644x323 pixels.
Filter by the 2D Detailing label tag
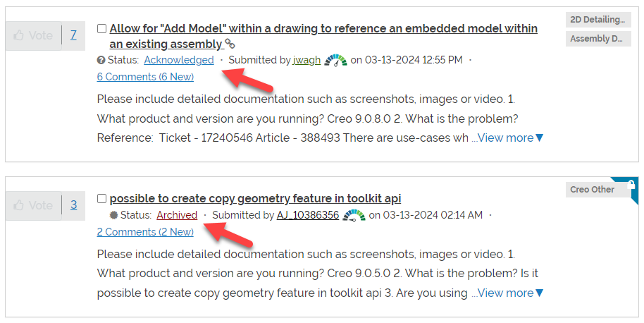598,19
